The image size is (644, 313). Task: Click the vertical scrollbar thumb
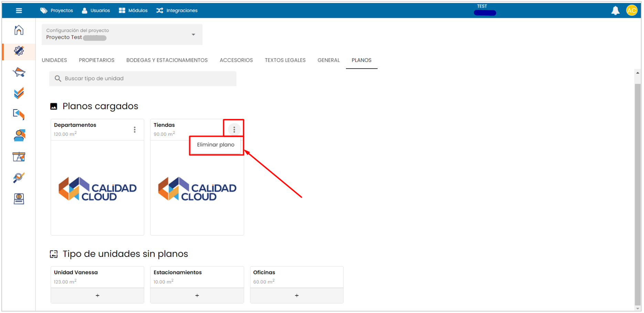click(637, 194)
